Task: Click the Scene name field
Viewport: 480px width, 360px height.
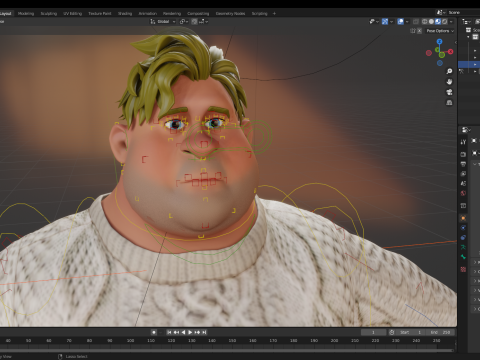Action: [x=463, y=12]
